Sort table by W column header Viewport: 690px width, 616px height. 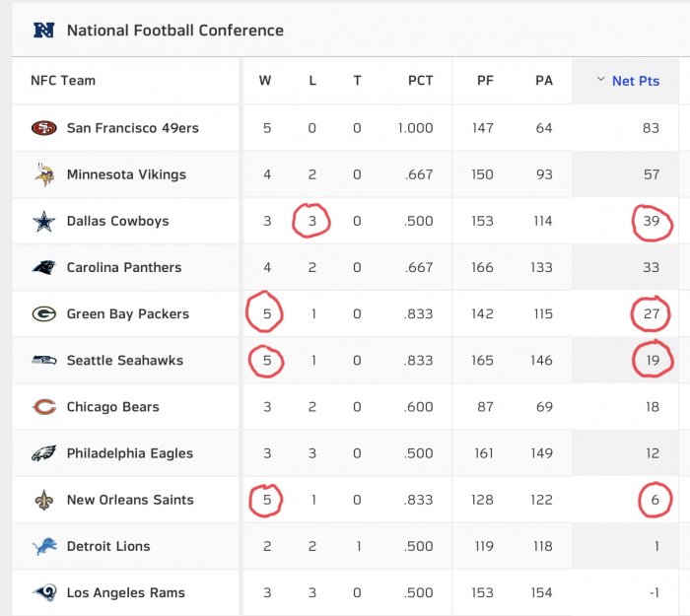[265, 81]
